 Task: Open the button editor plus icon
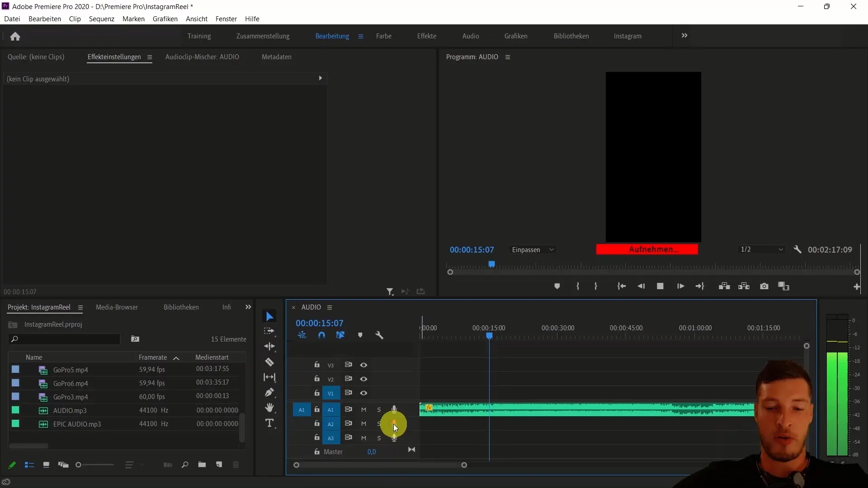[856, 287]
